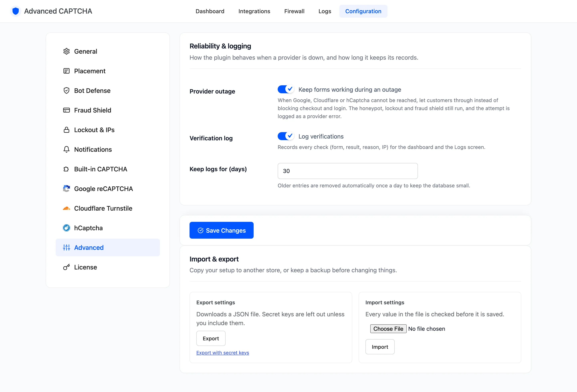577x392 pixels.
Task: Click the 'Import & export' heading
Action: point(214,259)
